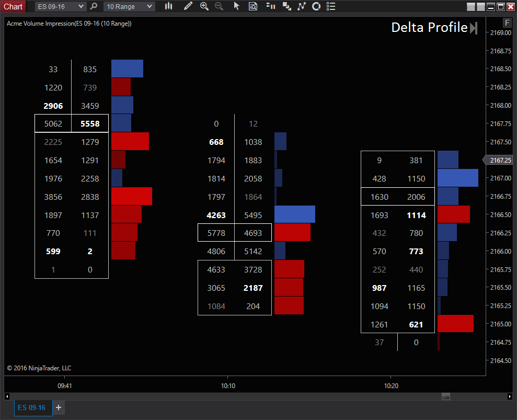Click the bold 2906 volume cell
Screen dimensions: 517x420
(x=53, y=106)
